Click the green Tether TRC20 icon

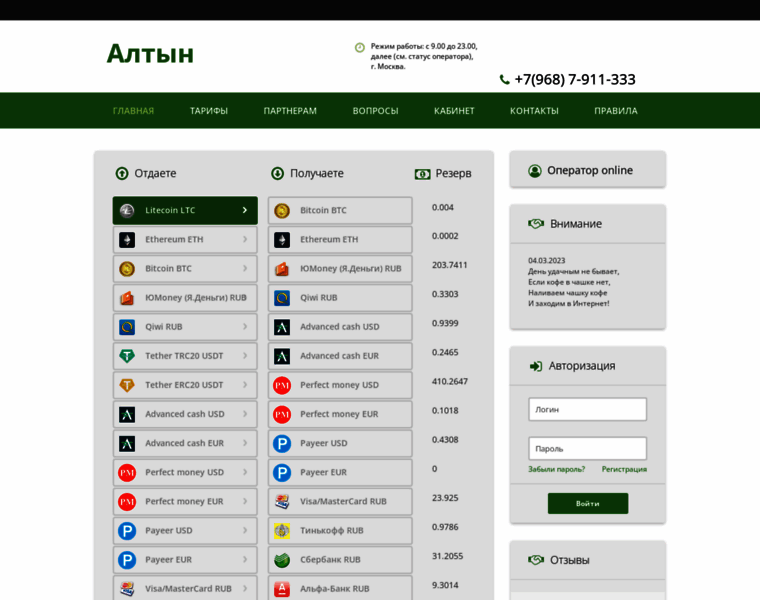[x=127, y=356]
